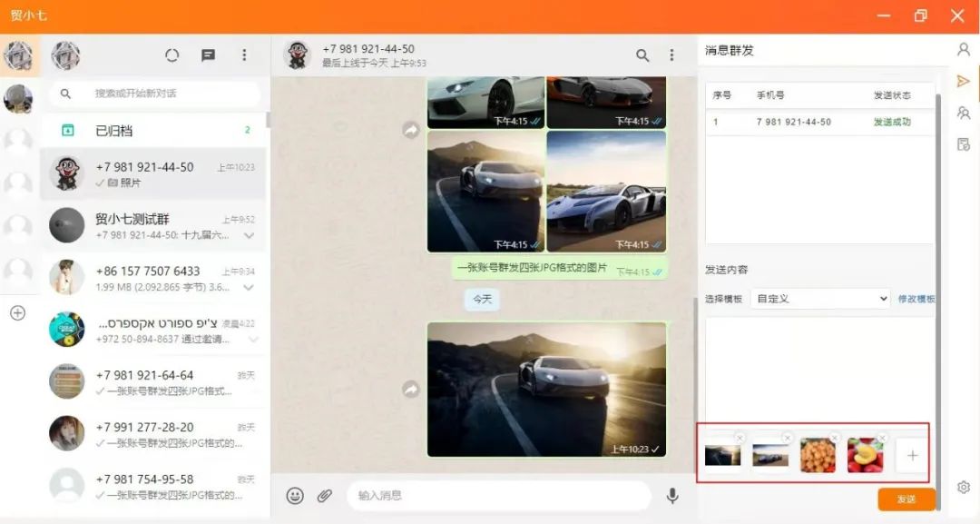Open the white Lamborghini photo at top
Image resolution: width=980 pixels, height=524 pixels.
pos(485,103)
